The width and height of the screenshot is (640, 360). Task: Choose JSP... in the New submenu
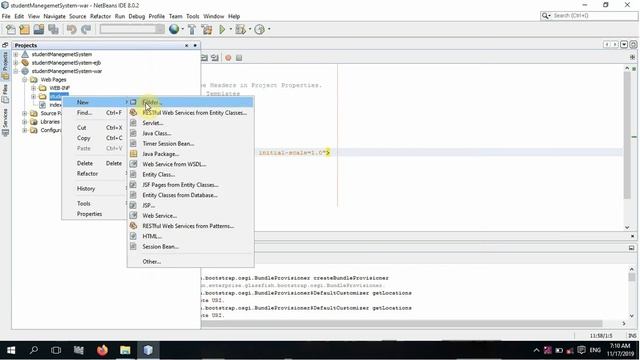click(x=190, y=205)
